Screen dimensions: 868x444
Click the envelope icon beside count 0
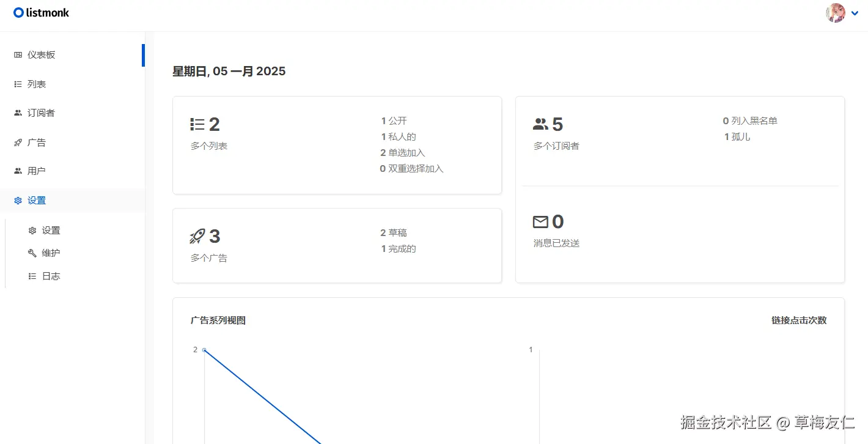pyautogui.click(x=540, y=222)
